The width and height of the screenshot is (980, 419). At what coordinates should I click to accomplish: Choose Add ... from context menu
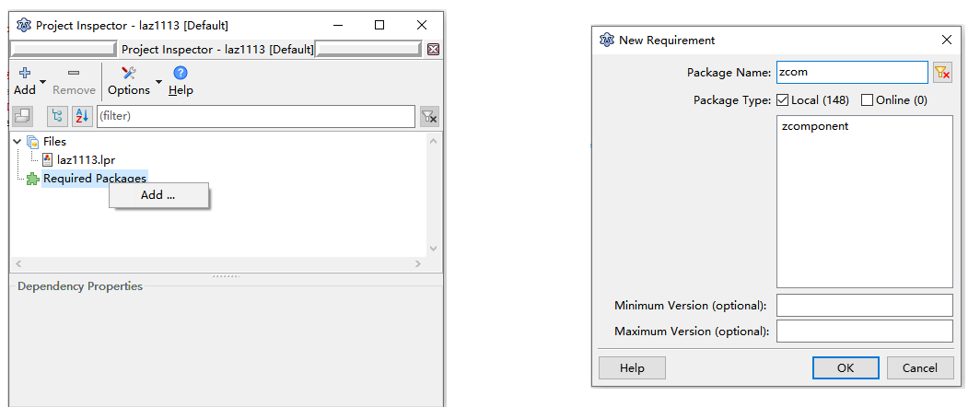(x=158, y=195)
